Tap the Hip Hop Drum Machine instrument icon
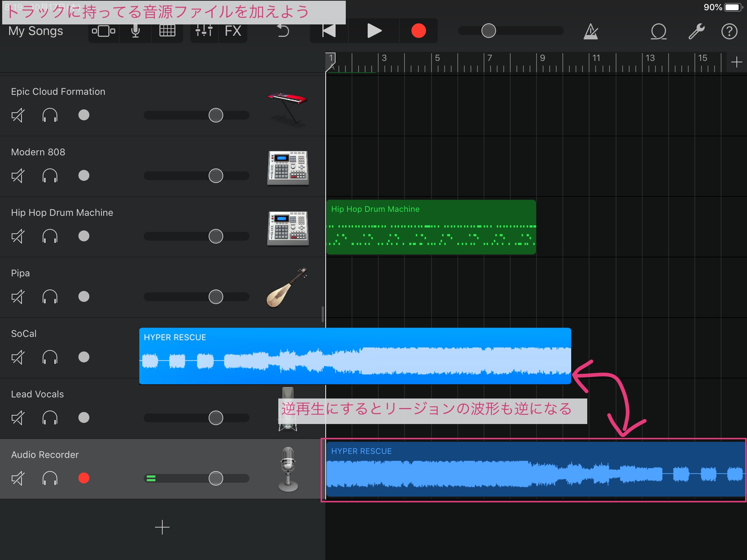 pyautogui.click(x=288, y=229)
